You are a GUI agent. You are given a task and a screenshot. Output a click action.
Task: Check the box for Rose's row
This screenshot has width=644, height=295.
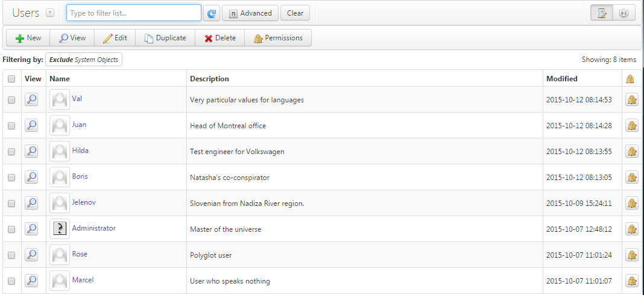point(11,255)
